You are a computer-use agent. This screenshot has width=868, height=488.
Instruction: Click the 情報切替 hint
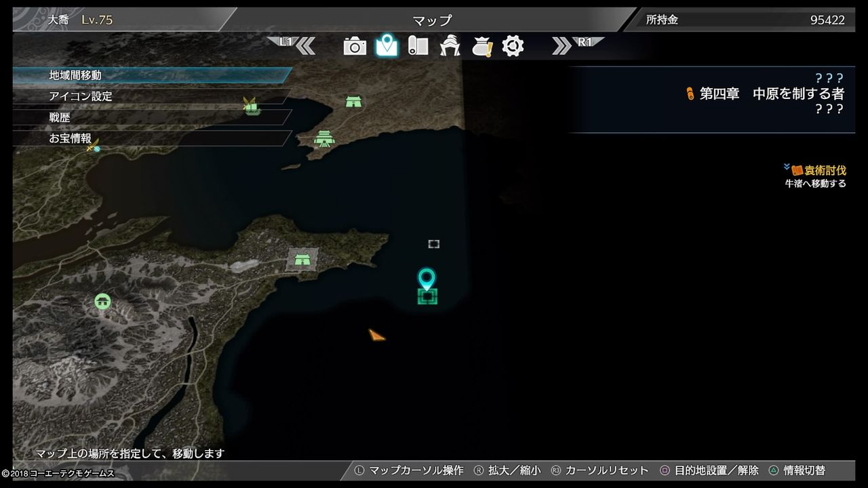797,470
